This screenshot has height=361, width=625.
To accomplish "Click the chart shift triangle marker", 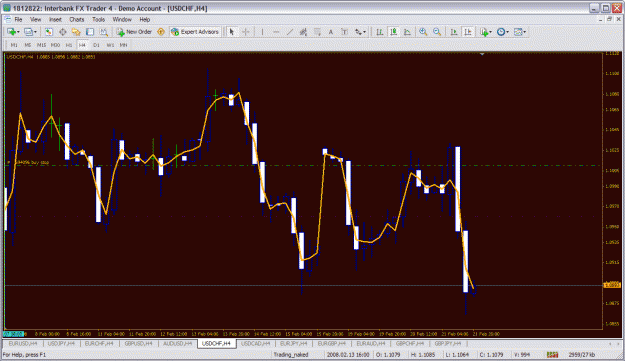I will (482, 54).
